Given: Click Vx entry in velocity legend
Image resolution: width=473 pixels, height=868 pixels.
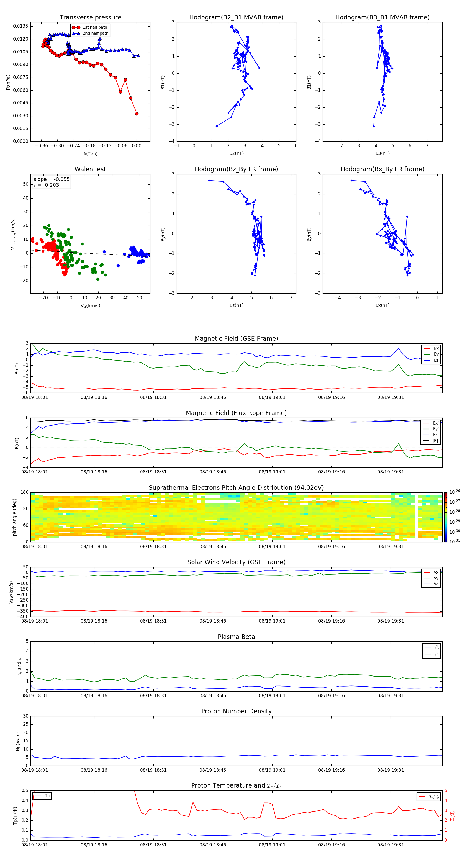Looking at the screenshot, I should pos(431,572).
